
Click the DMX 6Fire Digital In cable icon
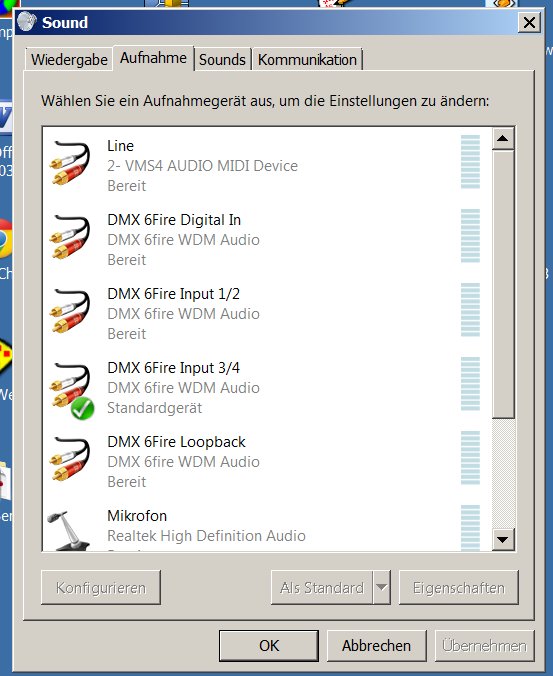70,238
